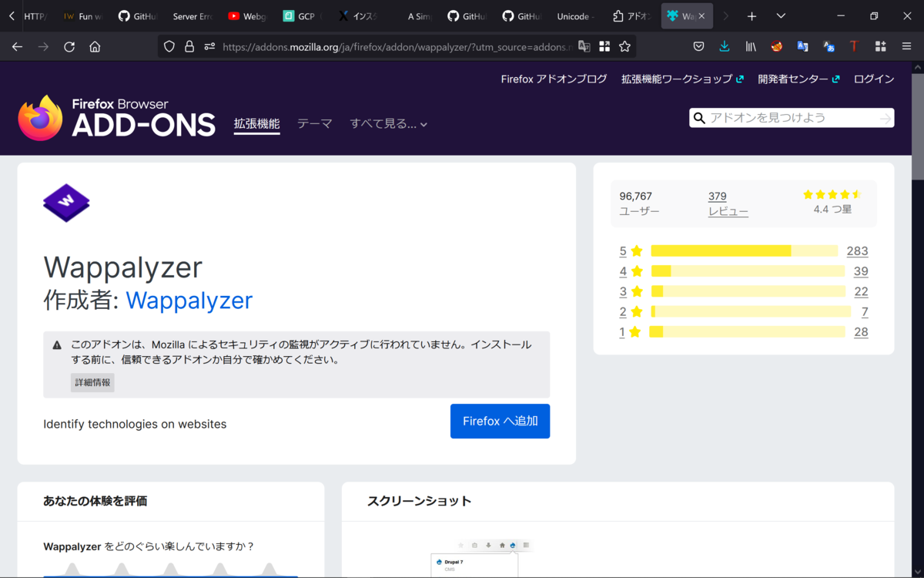Go back to the previous page

17,47
